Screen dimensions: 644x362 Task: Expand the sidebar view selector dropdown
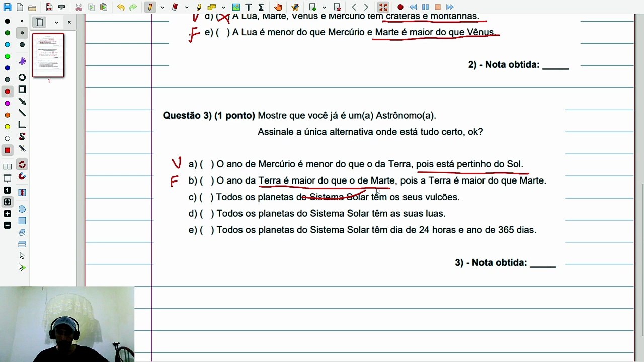point(56,22)
